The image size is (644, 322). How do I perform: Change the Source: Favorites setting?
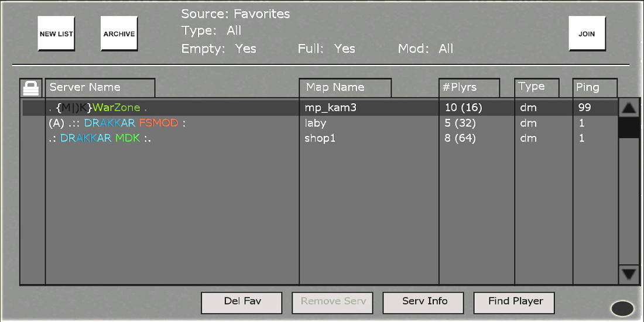click(x=235, y=13)
